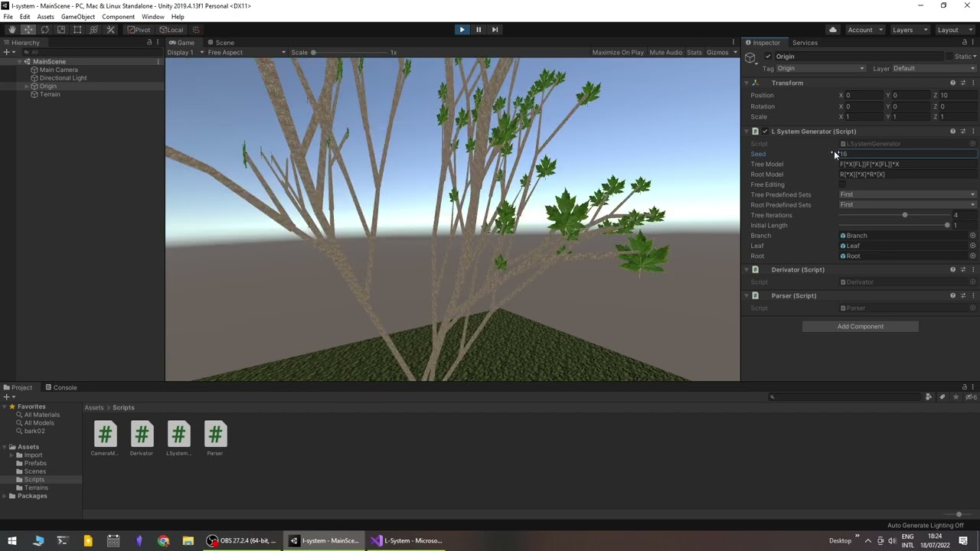Step forward one frame
The width and height of the screenshot is (980, 551).
495,30
